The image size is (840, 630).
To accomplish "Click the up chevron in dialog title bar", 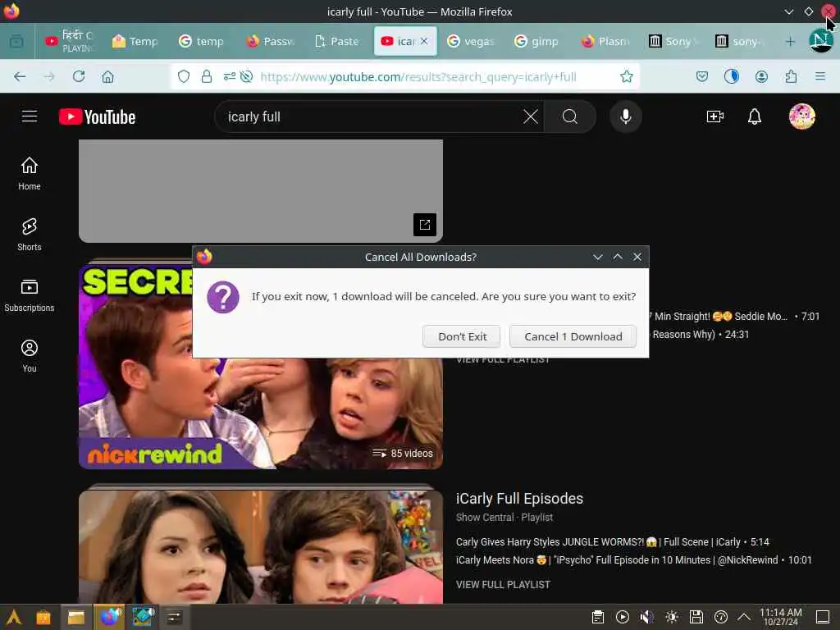I will 618,257.
